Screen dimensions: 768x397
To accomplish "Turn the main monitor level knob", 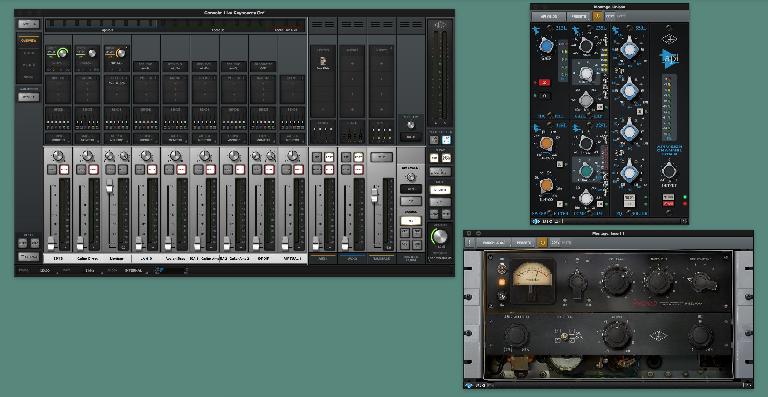I will pos(440,236).
